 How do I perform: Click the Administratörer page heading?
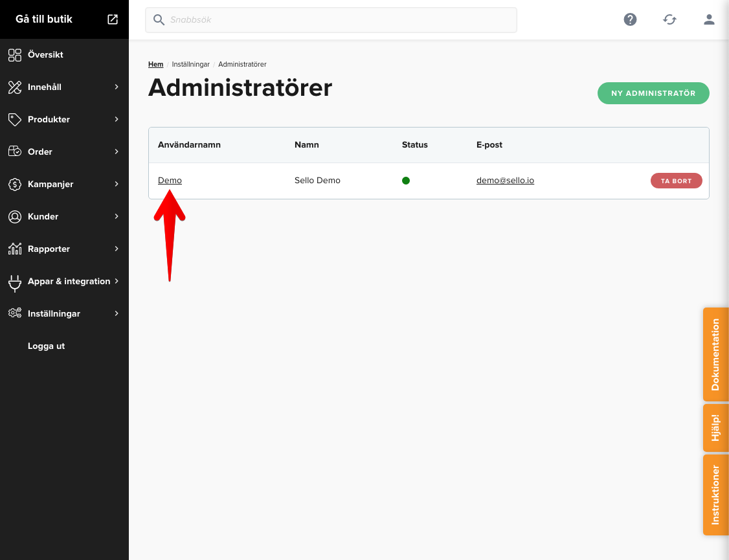coord(240,88)
